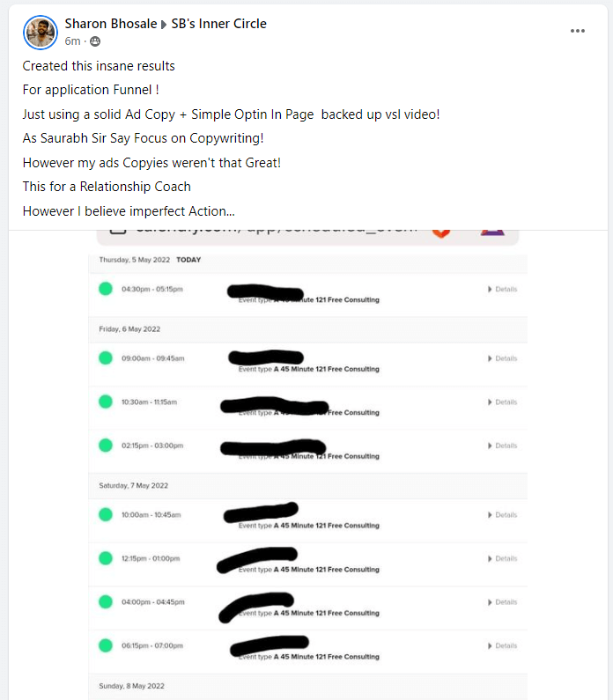Click the purple extension icon in address bar
The image size is (613, 700).
click(492, 232)
